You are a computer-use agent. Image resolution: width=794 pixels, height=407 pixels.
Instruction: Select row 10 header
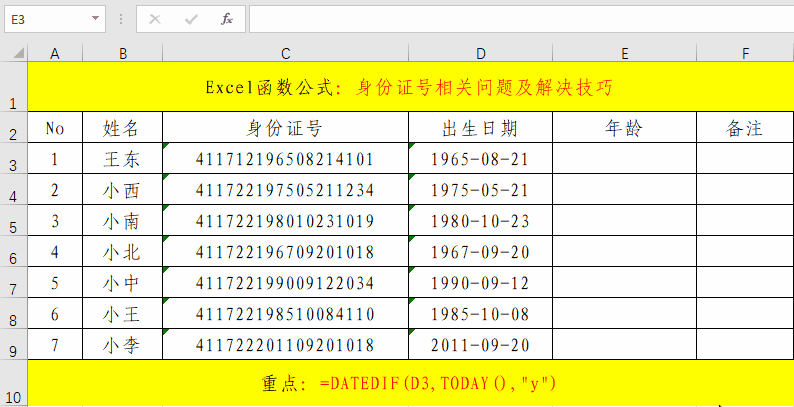14,383
